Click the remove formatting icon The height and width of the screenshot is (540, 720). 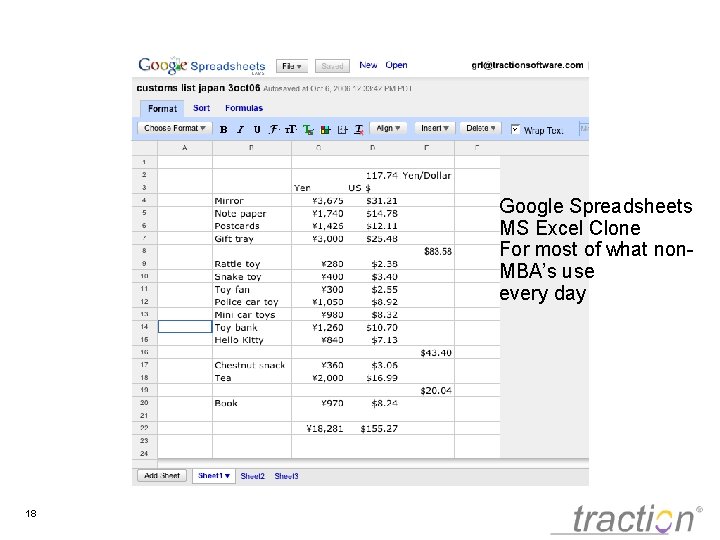click(x=359, y=130)
